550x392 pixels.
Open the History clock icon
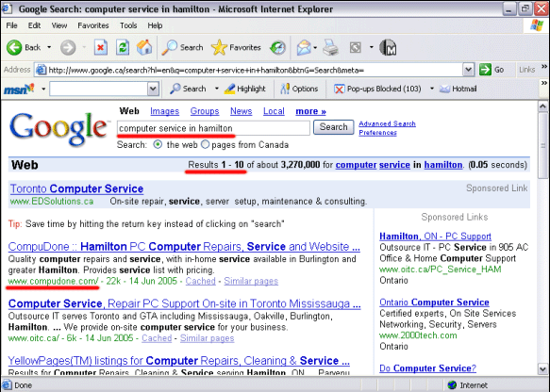point(277,48)
